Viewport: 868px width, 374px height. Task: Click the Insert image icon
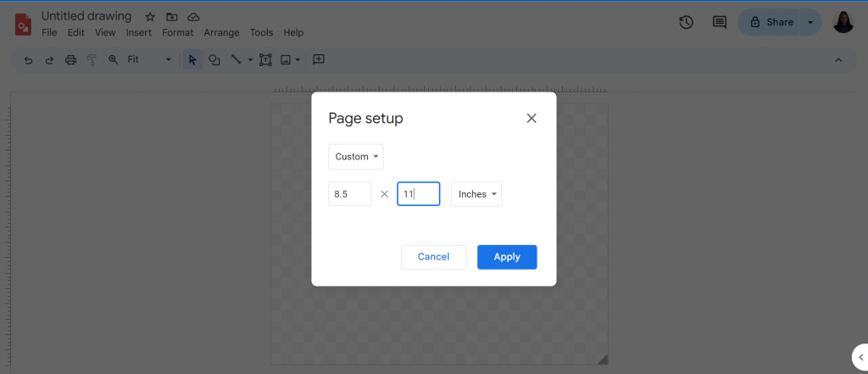coord(286,60)
